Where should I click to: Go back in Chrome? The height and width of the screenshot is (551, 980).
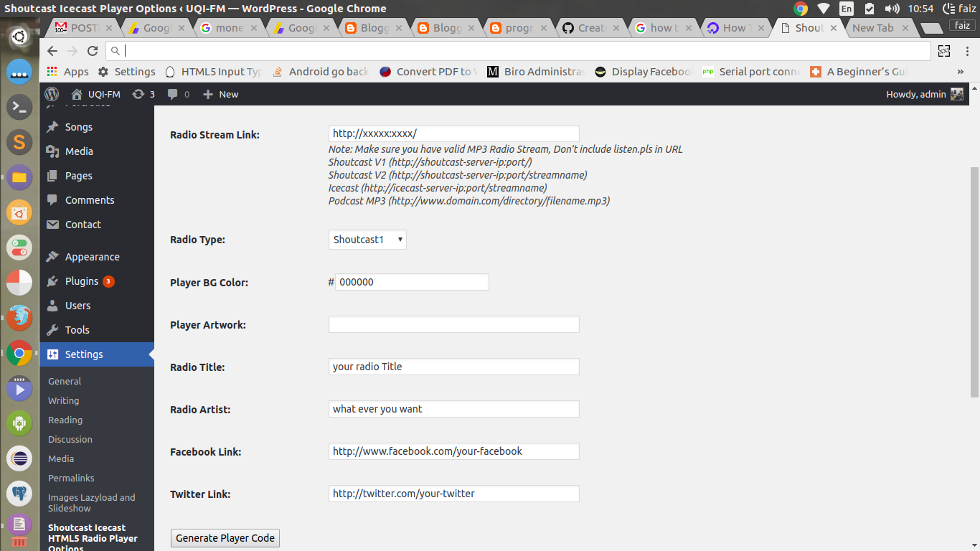pyautogui.click(x=52, y=51)
